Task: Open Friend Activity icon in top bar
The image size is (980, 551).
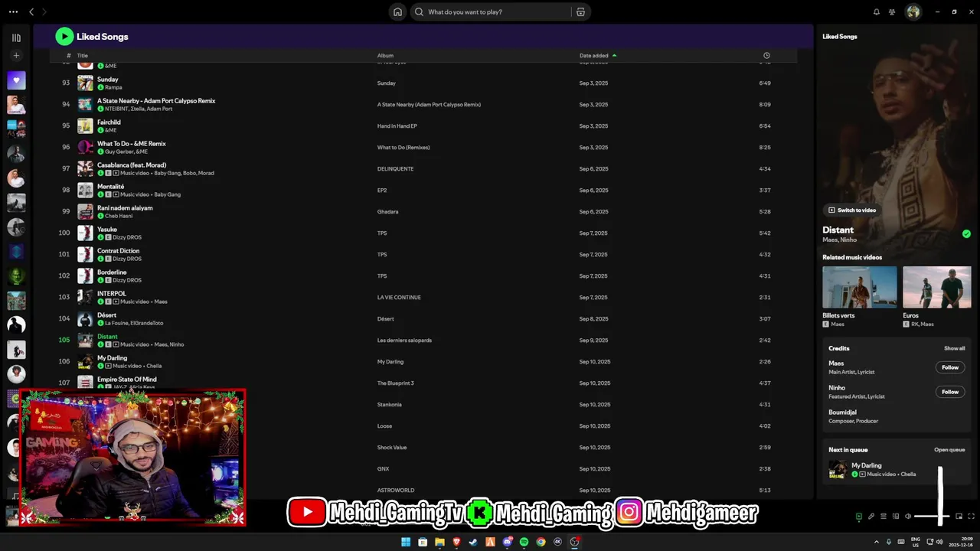Action: [x=892, y=12]
